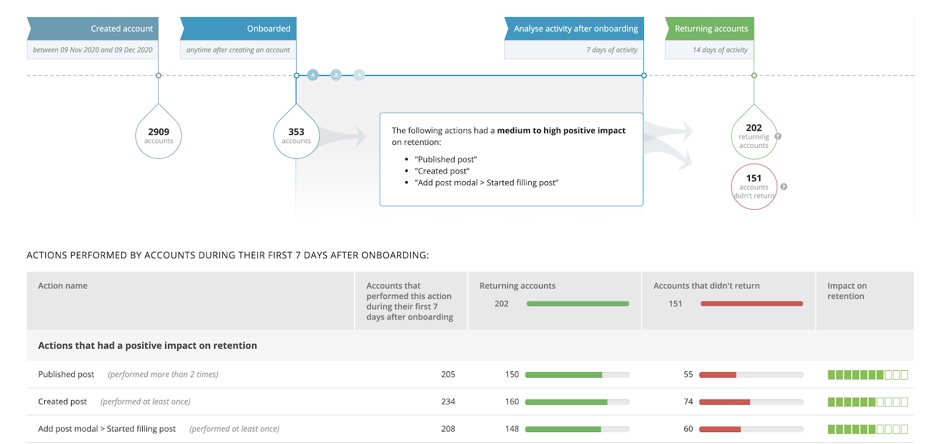
Task: Click the value 234 in the Created post row
Action: 448,402
